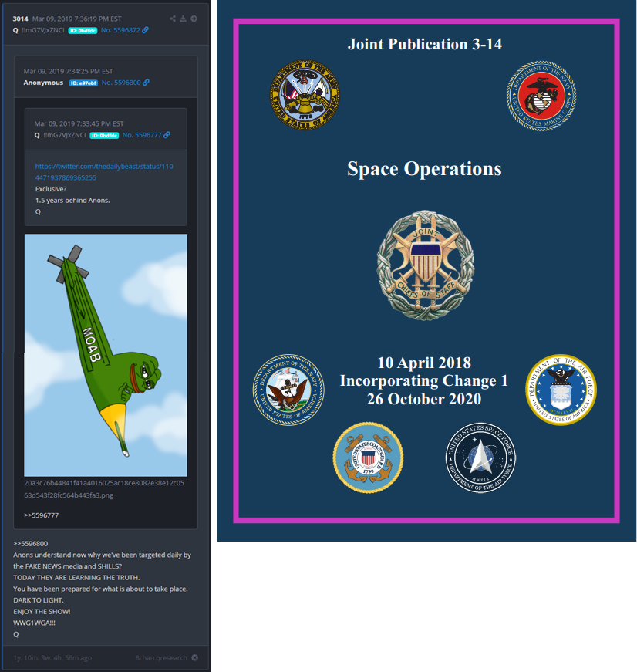
Task: Click the timestamp Mar 09, 2019 7:33:45 PM EST
Action: pyautogui.click(x=79, y=123)
